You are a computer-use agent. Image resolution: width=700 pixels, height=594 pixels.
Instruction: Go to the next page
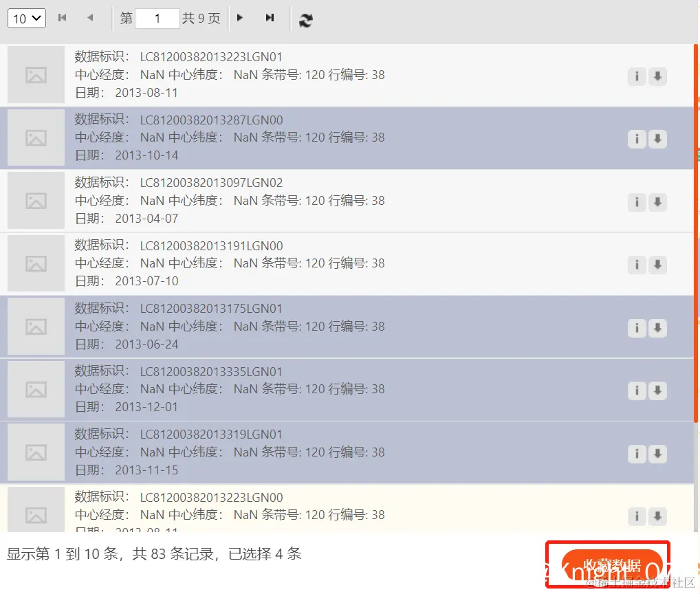click(240, 17)
